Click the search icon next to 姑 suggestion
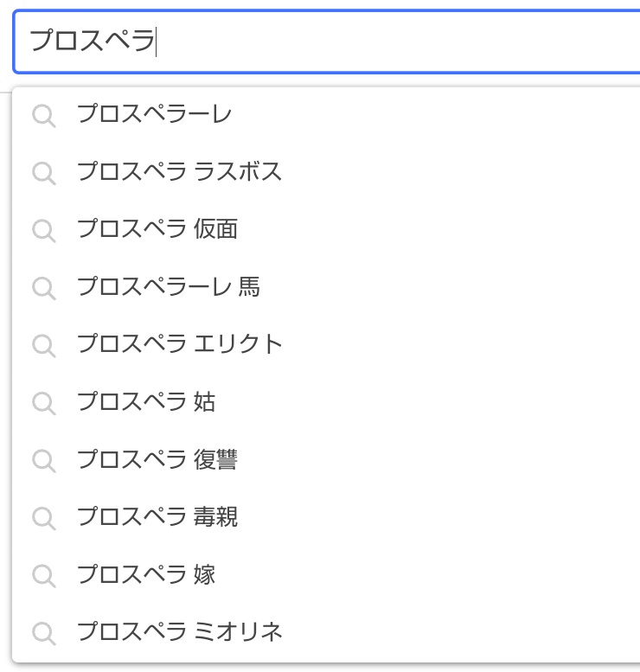640x672 pixels. [44, 403]
